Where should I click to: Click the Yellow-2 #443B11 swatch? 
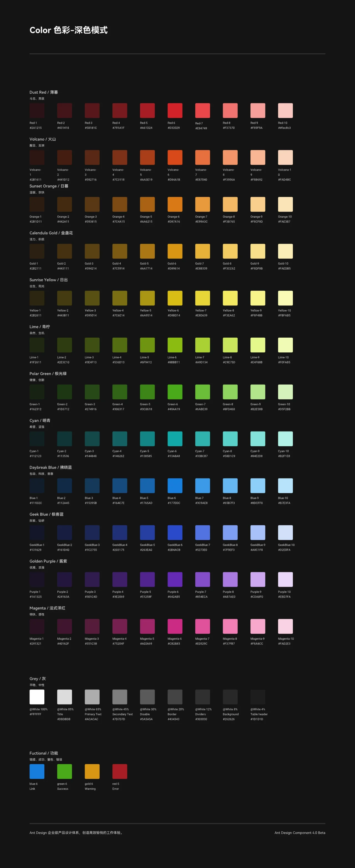point(65,298)
